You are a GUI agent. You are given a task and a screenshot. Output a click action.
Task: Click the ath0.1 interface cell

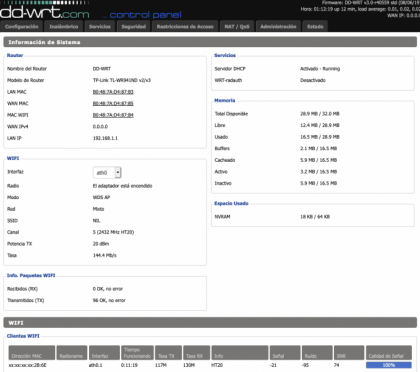click(96, 365)
